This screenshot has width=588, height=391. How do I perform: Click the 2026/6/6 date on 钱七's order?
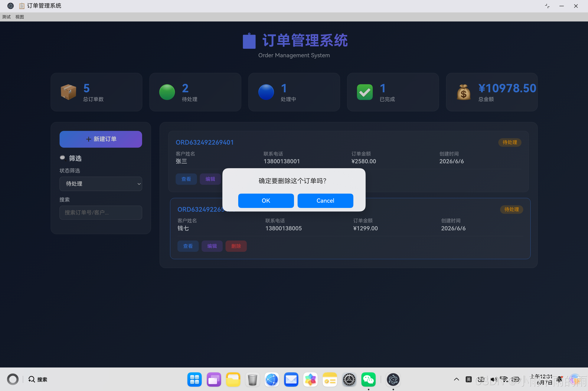[453, 228]
